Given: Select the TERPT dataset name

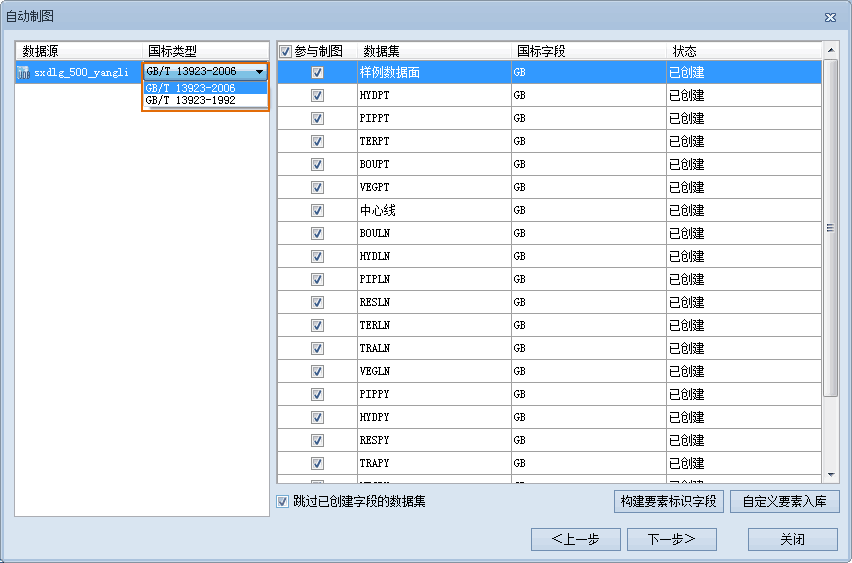Looking at the screenshot, I should [374, 141].
